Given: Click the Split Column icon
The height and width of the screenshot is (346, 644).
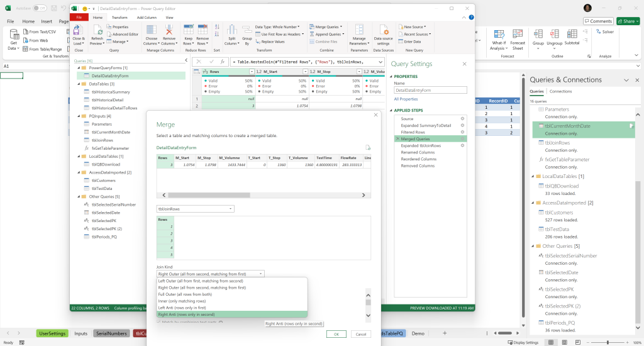Looking at the screenshot, I should pos(231,30).
